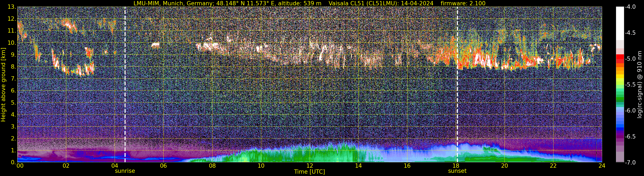Click the white dashed sunrise marker line

(125, 85)
